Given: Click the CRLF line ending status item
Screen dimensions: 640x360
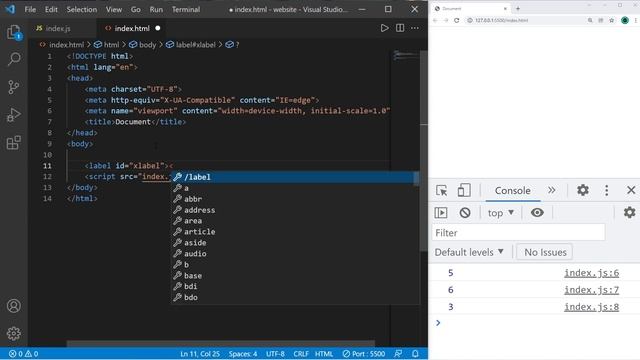Looking at the screenshot, I should pos(301,354).
